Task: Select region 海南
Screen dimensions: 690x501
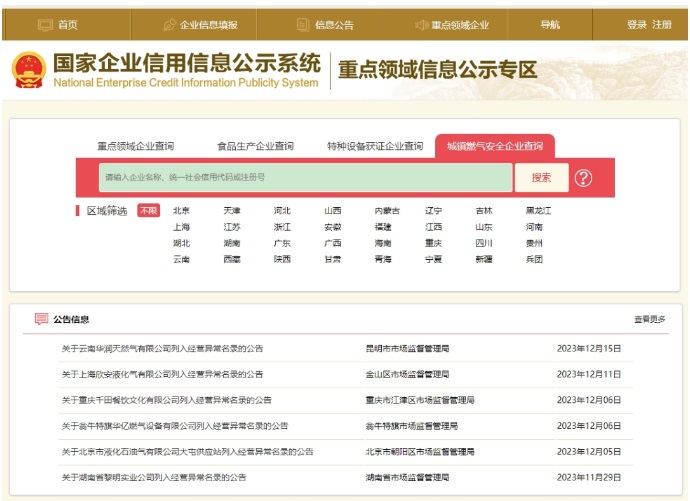Action: [383, 243]
